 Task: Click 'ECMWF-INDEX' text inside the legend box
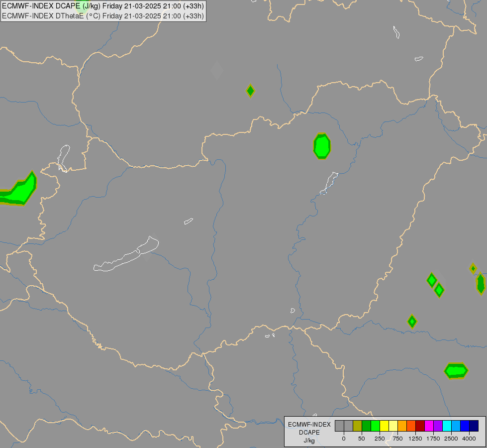click(309, 425)
